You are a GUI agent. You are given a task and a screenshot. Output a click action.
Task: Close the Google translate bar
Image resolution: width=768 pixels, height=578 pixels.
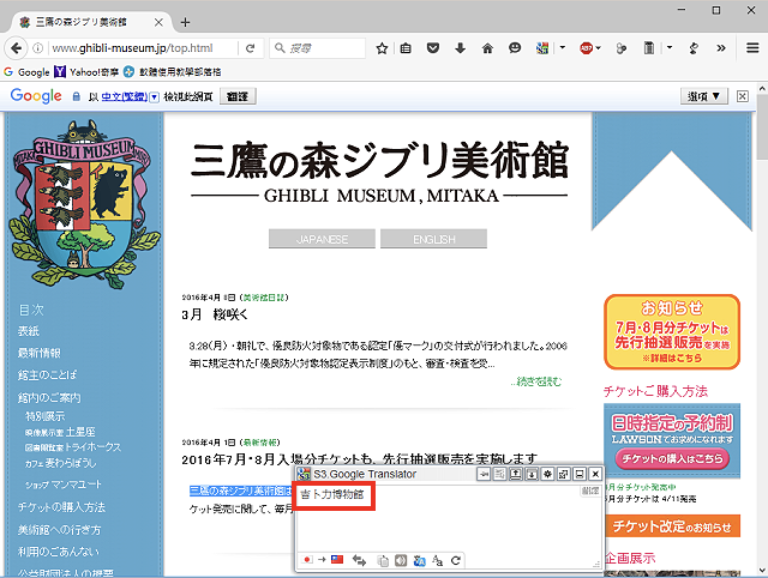(742, 96)
